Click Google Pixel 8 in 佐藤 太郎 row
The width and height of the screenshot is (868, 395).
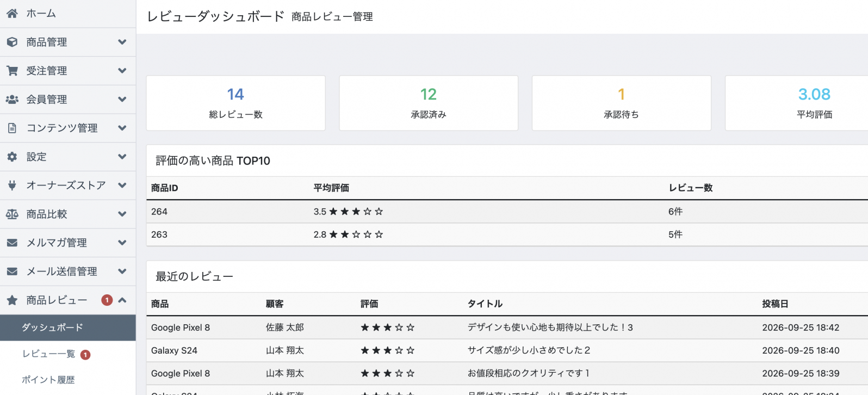[181, 328]
